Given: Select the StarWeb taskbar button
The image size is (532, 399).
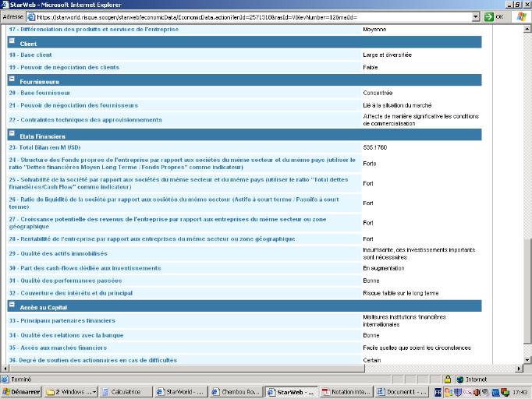Looking at the screenshot, I should pyautogui.click(x=291, y=392).
